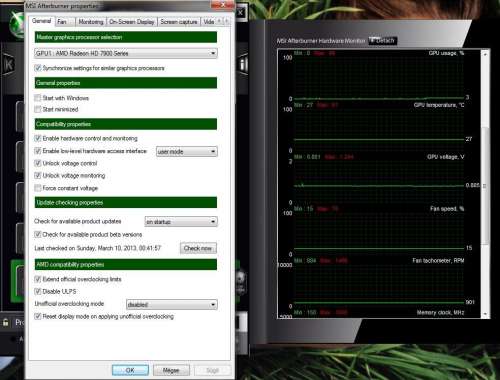The width and height of the screenshot is (500, 380).
Task: Click the tab scroll left arrow
Action: (220, 21)
